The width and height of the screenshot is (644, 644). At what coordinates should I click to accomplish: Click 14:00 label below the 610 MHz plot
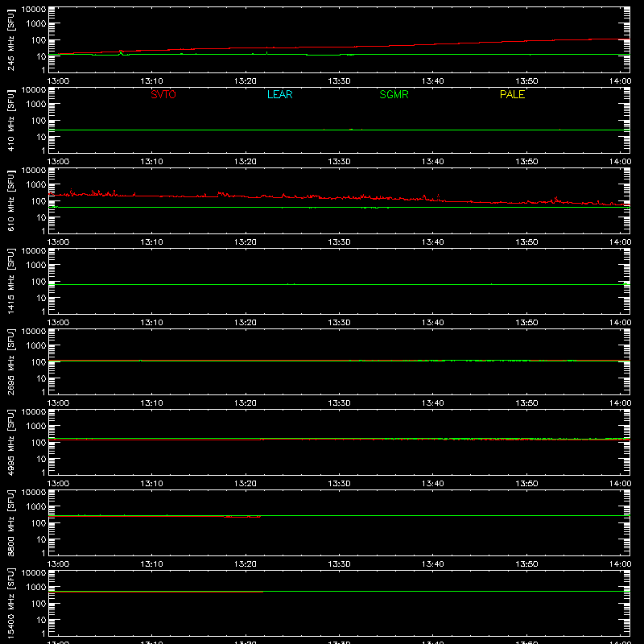click(x=620, y=242)
